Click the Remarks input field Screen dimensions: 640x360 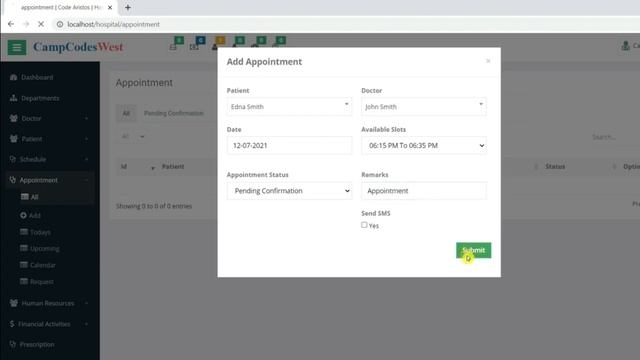tap(424, 191)
